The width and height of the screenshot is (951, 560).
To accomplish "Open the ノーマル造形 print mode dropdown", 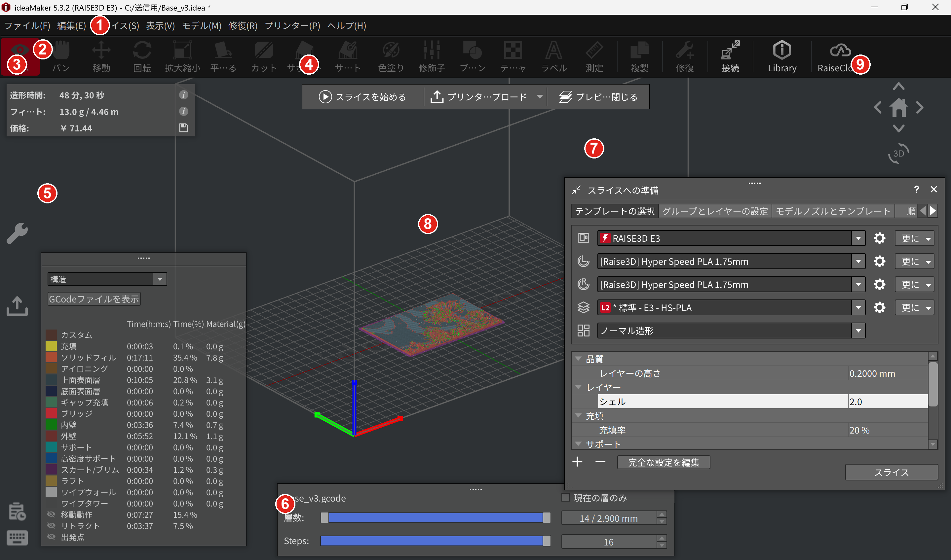I will [731, 331].
